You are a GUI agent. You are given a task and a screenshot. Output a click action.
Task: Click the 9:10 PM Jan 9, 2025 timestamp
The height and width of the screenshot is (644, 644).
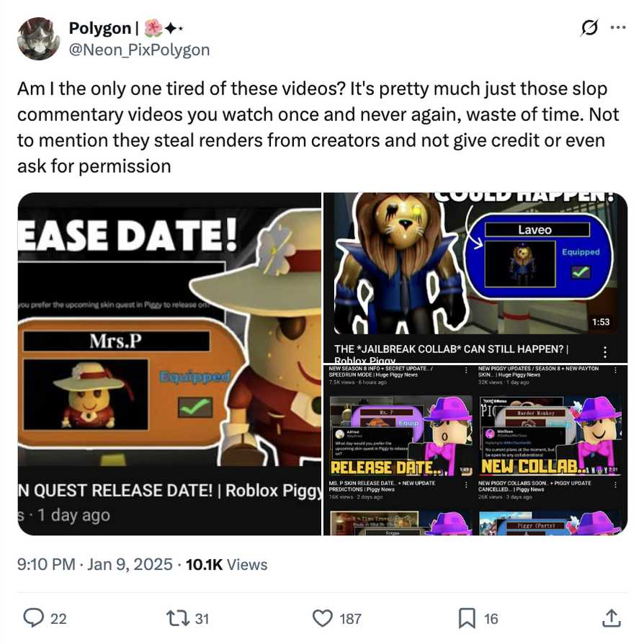(94, 564)
